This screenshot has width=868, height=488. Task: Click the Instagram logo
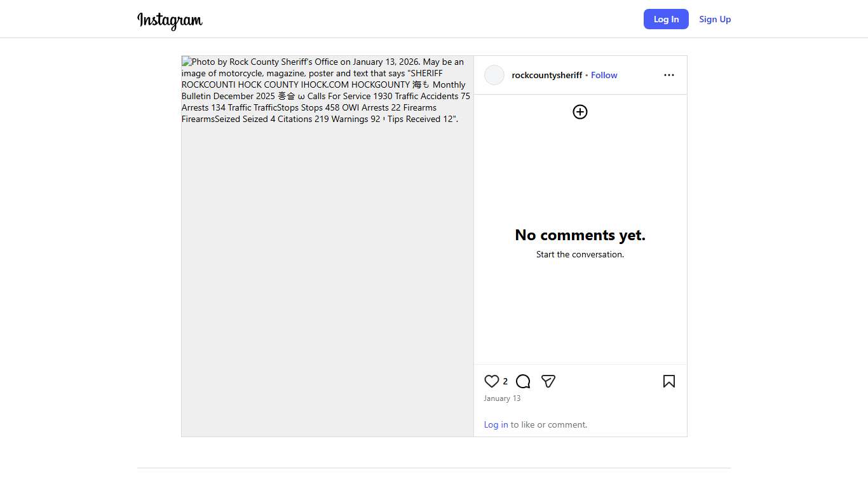click(170, 20)
